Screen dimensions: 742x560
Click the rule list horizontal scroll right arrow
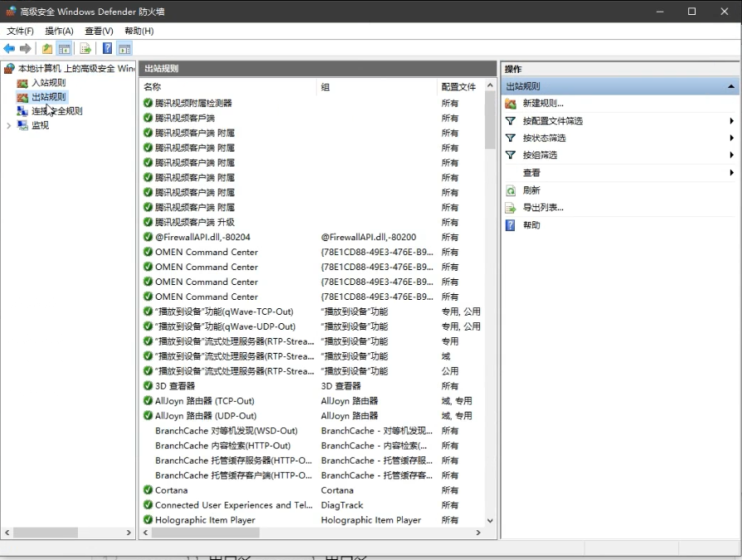[478, 533]
